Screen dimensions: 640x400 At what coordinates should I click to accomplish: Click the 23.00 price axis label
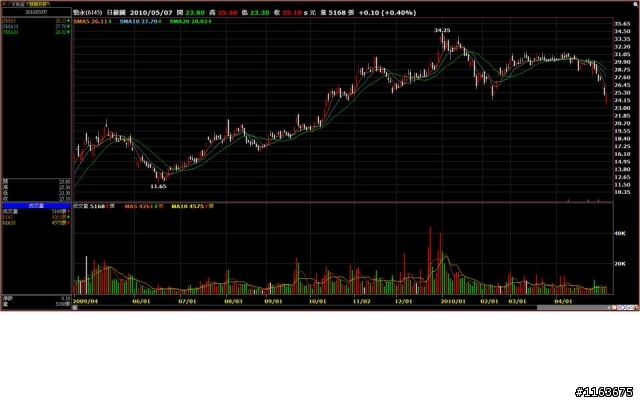[622, 108]
